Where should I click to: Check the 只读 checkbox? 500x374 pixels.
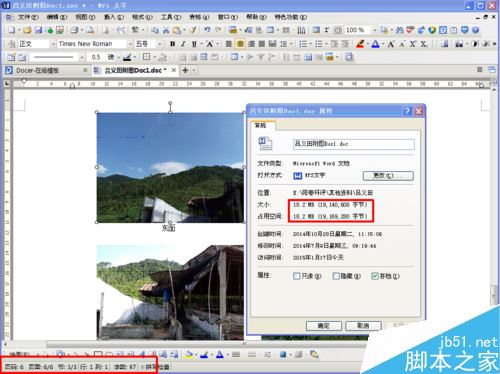(296, 276)
